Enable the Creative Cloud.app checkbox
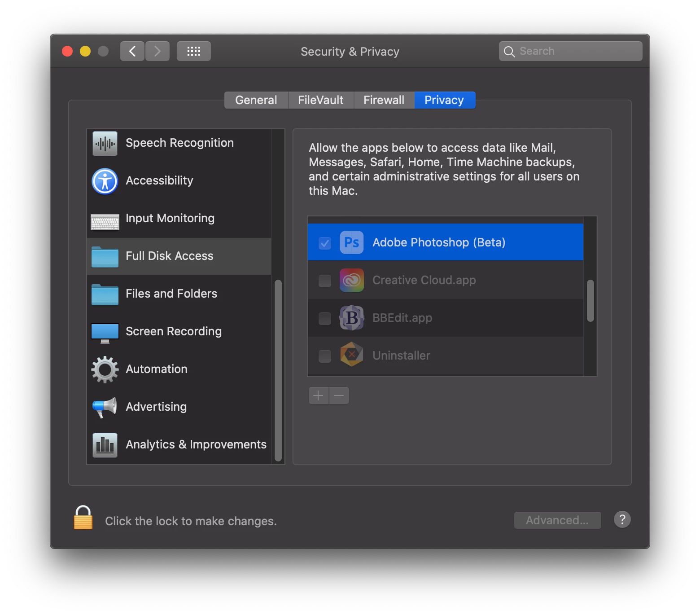The width and height of the screenshot is (700, 615). point(325,281)
